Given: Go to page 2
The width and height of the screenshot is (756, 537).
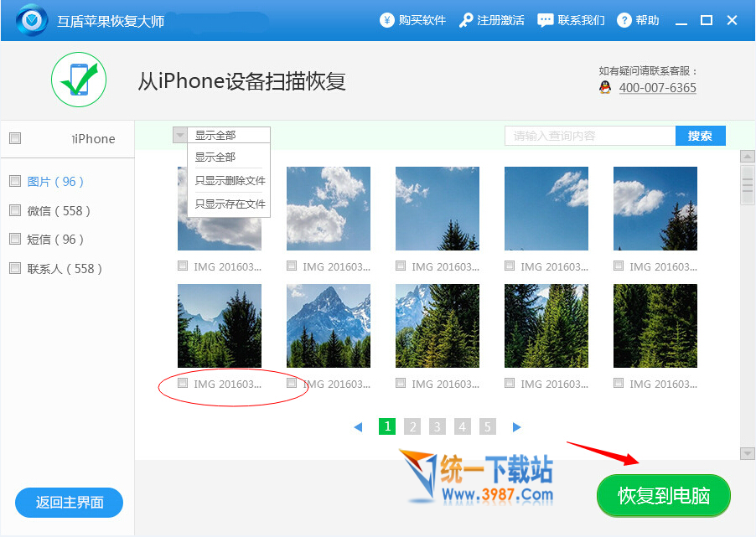Looking at the screenshot, I should pos(412,426).
